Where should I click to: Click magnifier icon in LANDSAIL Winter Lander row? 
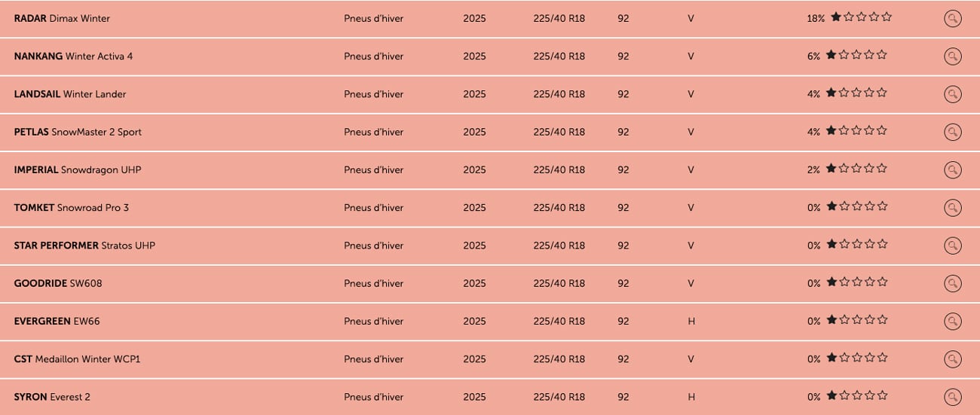(952, 94)
